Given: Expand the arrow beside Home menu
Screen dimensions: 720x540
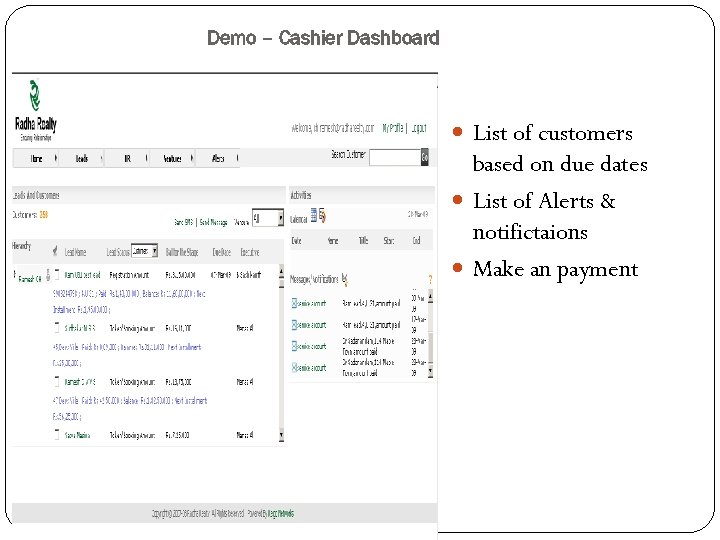Looking at the screenshot, I should point(56,158).
